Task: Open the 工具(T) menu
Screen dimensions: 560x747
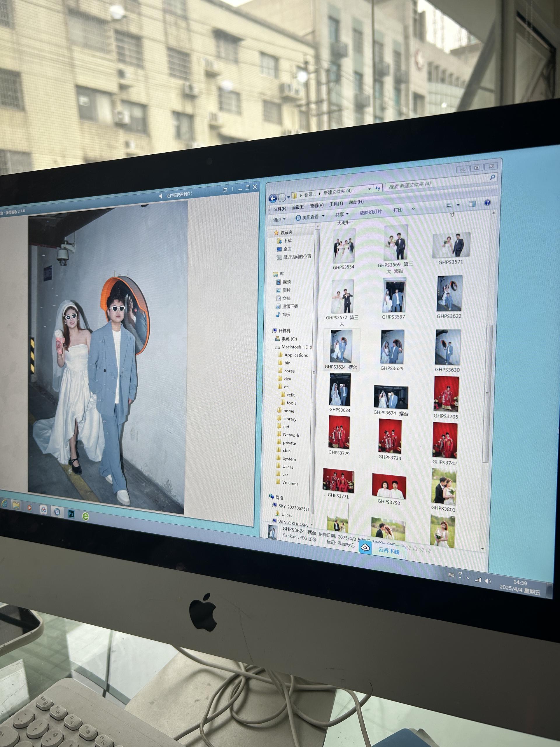Action: [336, 204]
